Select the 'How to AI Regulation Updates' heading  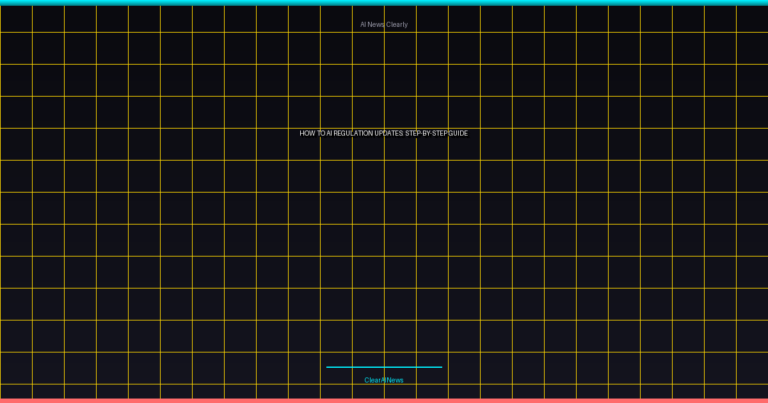pyautogui.click(x=384, y=133)
